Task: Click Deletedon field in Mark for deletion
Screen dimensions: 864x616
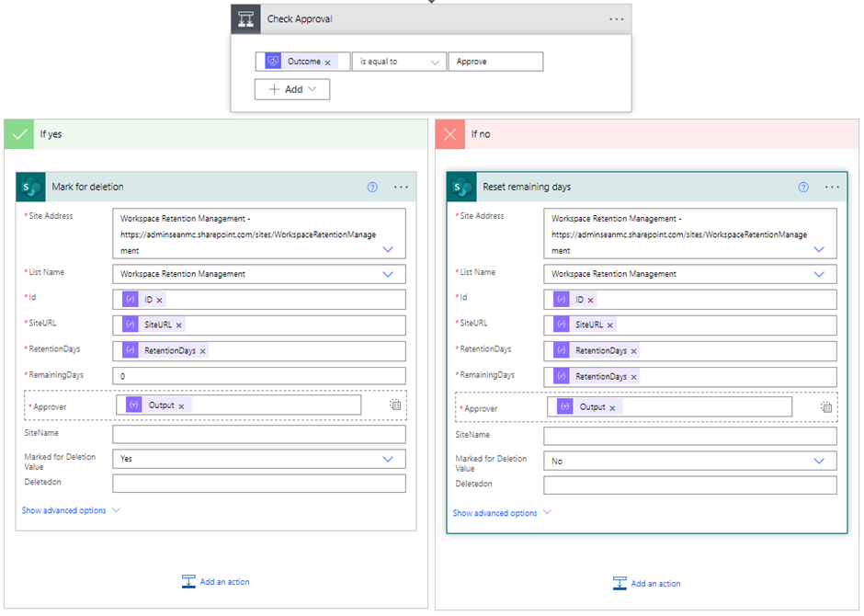Action: [x=259, y=484]
